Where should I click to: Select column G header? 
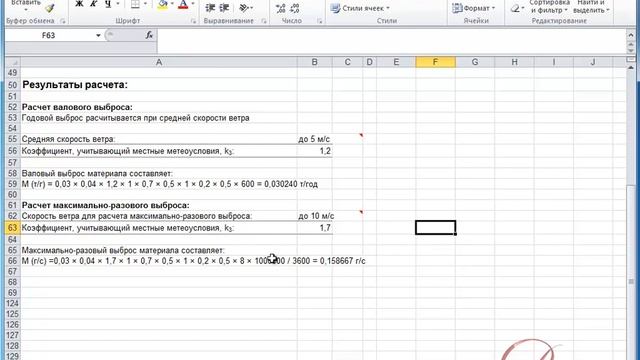click(x=475, y=62)
